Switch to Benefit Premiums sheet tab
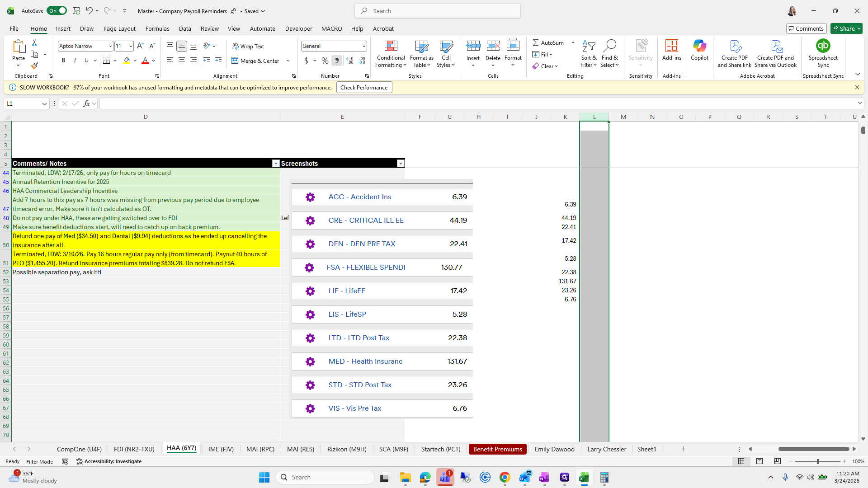 [497, 449]
